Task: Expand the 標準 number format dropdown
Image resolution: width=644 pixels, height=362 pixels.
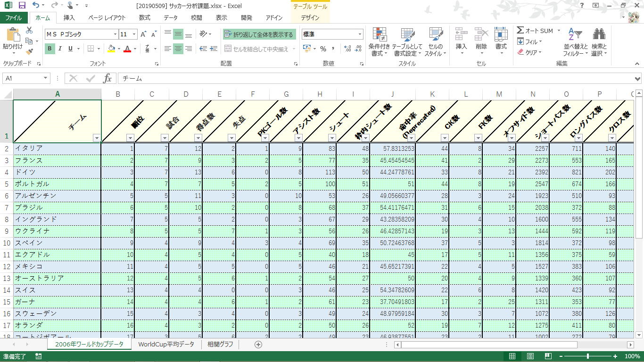Action: 360,34
